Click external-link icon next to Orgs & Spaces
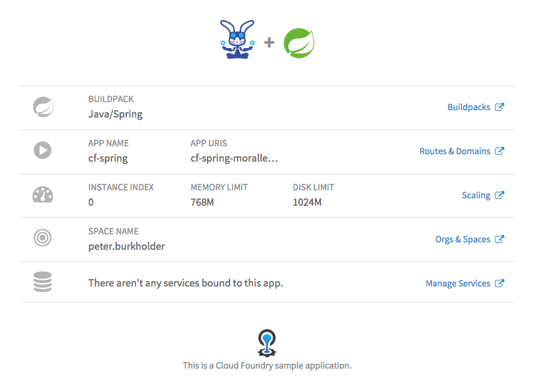The height and width of the screenshot is (392, 534). (x=499, y=239)
